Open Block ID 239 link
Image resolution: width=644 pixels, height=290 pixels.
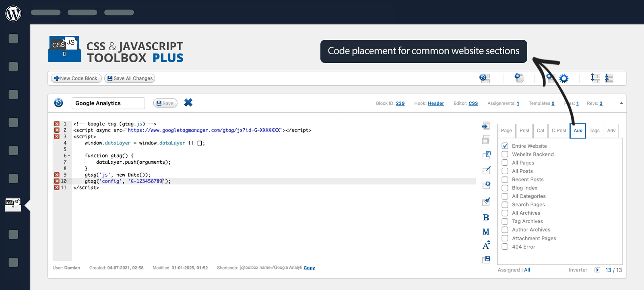click(x=400, y=103)
